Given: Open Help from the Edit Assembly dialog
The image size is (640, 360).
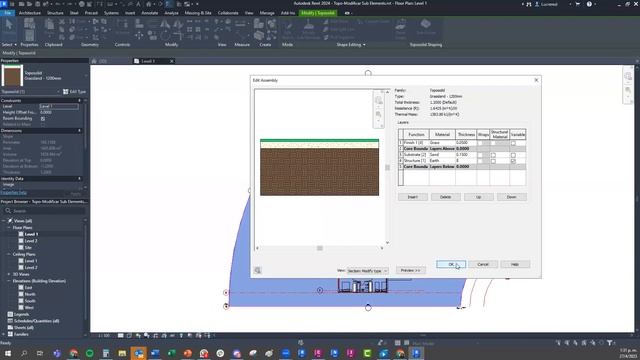Looking at the screenshot, I should pyautogui.click(x=515, y=264).
